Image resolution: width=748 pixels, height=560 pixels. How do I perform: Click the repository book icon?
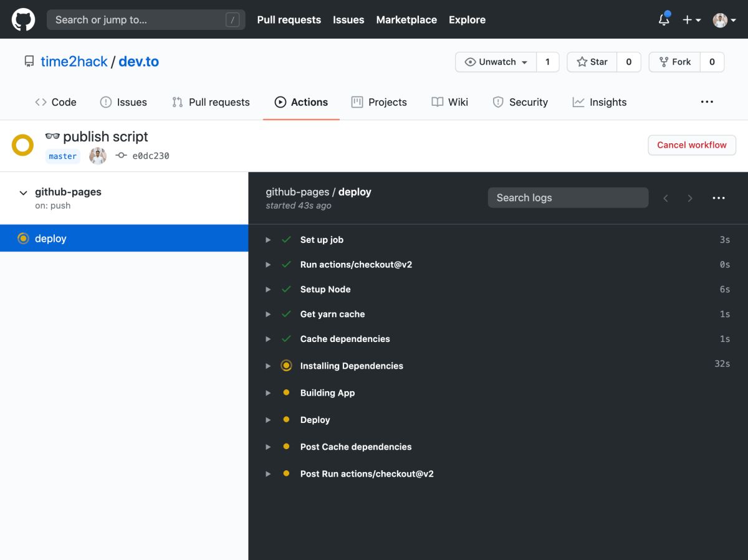click(29, 62)
